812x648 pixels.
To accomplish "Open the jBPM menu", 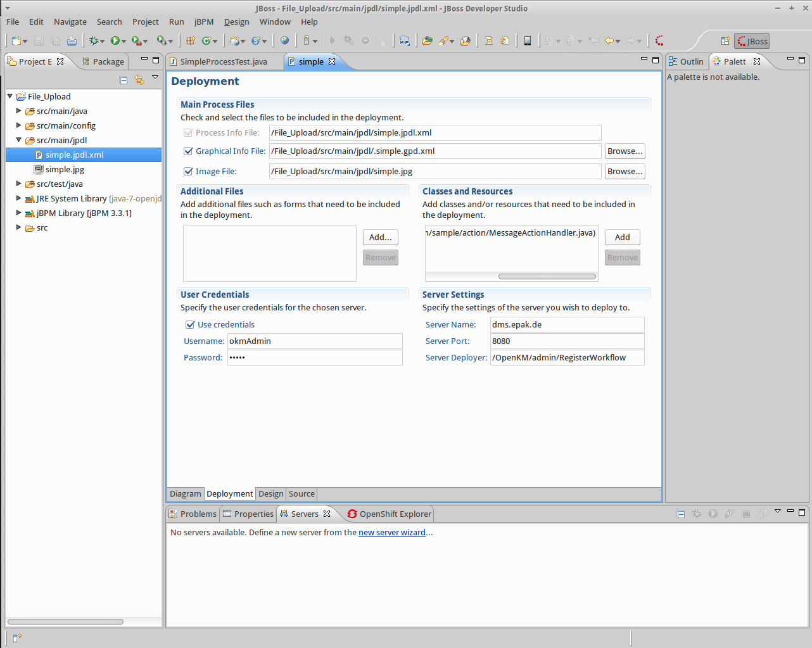I will click(x=203, y=22).
